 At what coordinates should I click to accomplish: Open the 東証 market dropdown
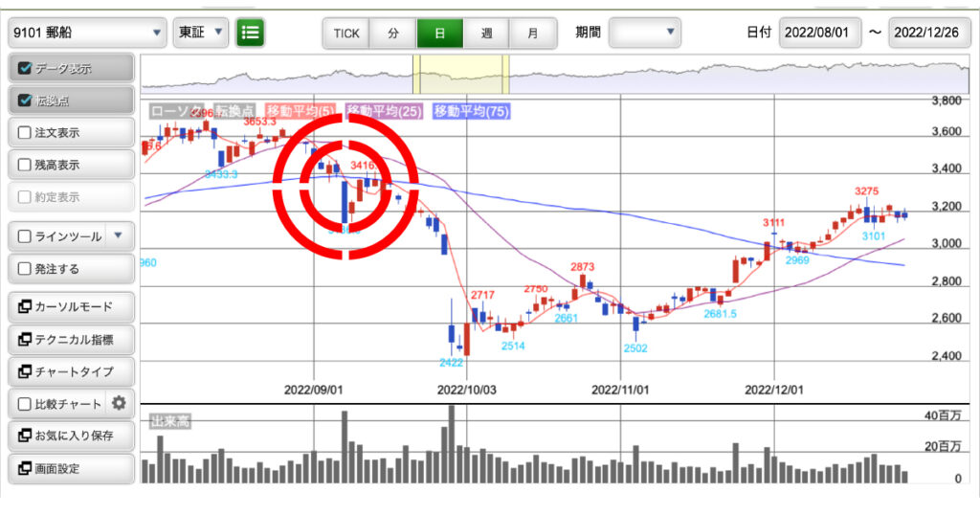(201, 33)
